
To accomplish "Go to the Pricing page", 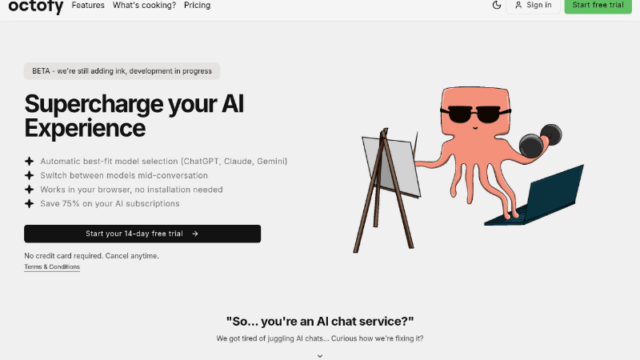I will (197, 5).
